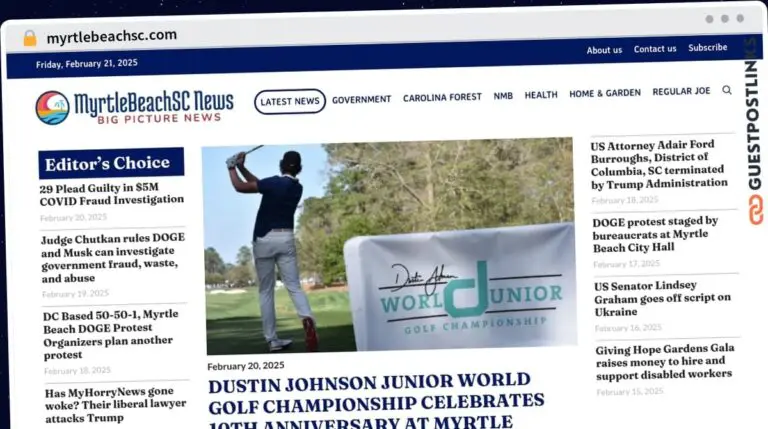Open the About us link
This screenshot has width=768, height=429.
(x=604, y=50)
